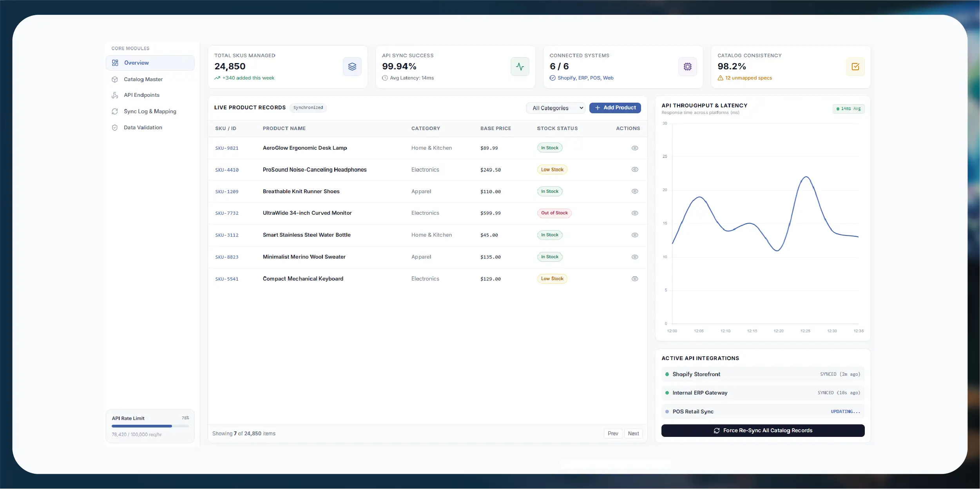The image size is (980, 489).
Task: Click the $599.99 price cell
Action: pos(491,213)
